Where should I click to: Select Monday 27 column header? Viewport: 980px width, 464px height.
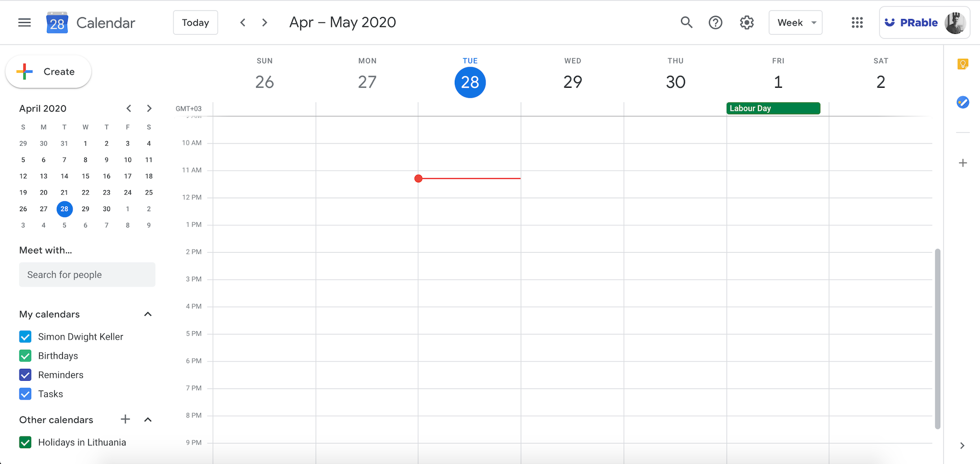[367, 76]
